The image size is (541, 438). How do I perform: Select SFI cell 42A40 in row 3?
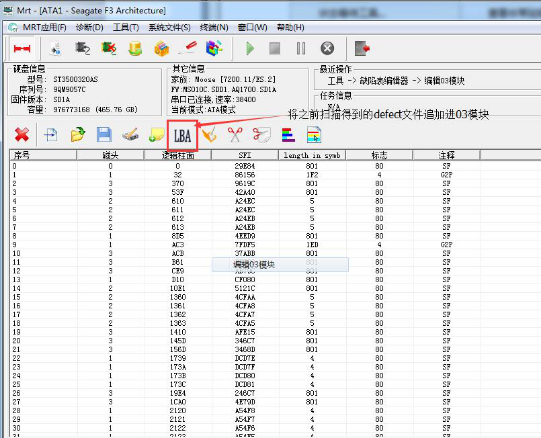245,192
